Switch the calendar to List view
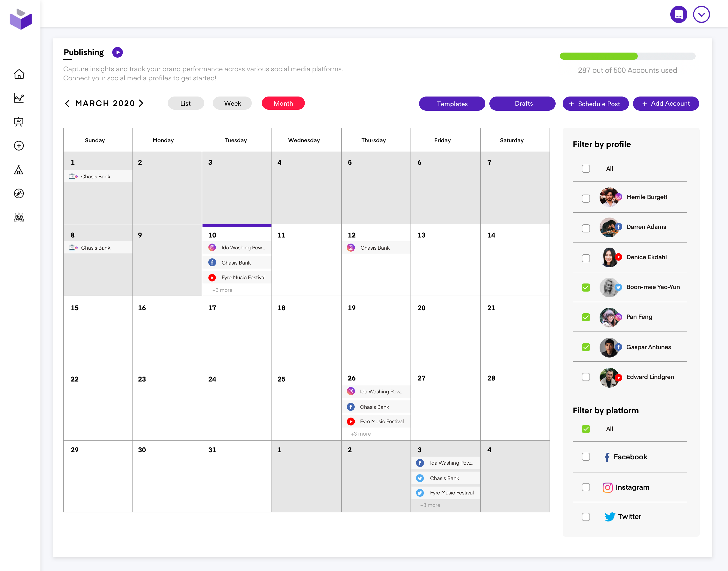Viewport: 728px width, 571px height. click(x=186, y=103)
